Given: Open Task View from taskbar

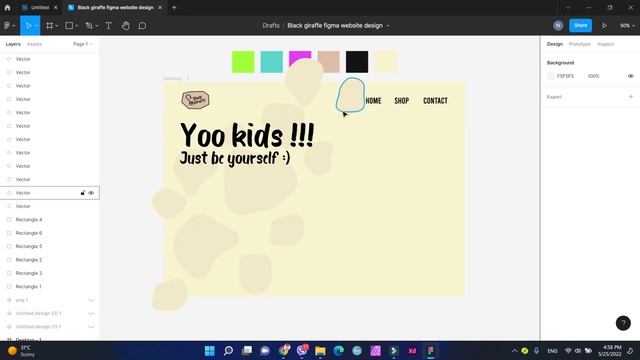Looking at the screenshot, I should point(247,351).
